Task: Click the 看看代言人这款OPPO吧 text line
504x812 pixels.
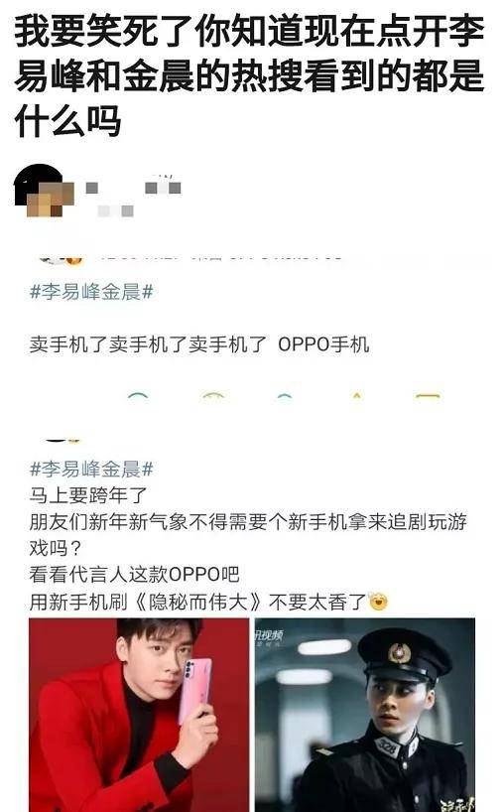Action: coord(135,575)
